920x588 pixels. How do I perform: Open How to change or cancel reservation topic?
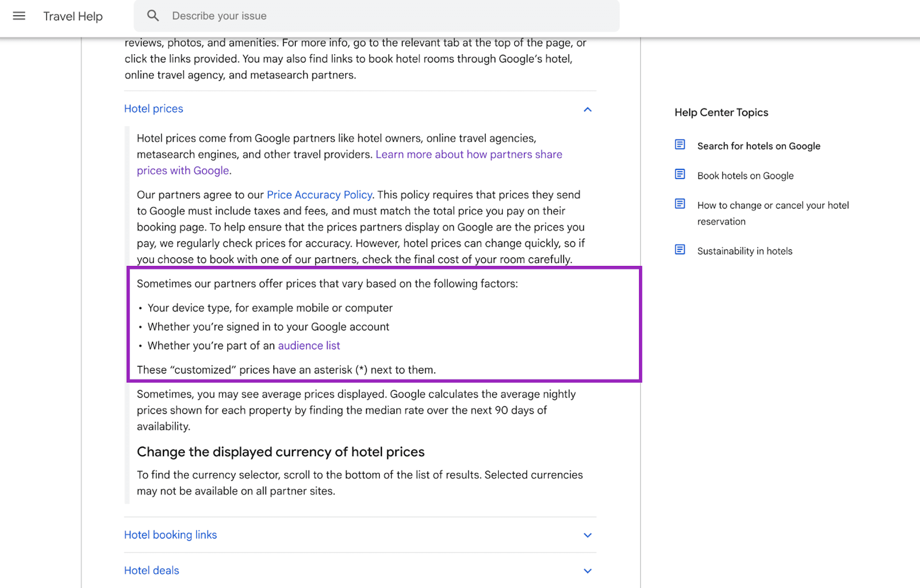(773, 206)
